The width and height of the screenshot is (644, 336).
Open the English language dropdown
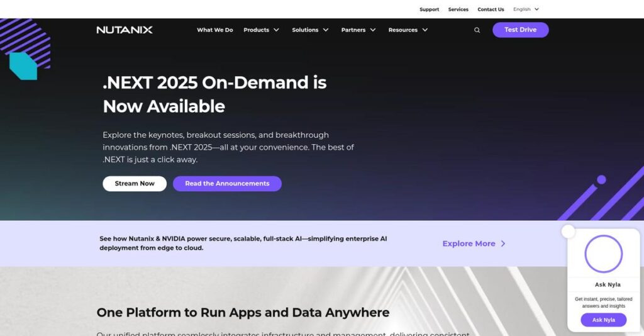click(x=526, y=9)
